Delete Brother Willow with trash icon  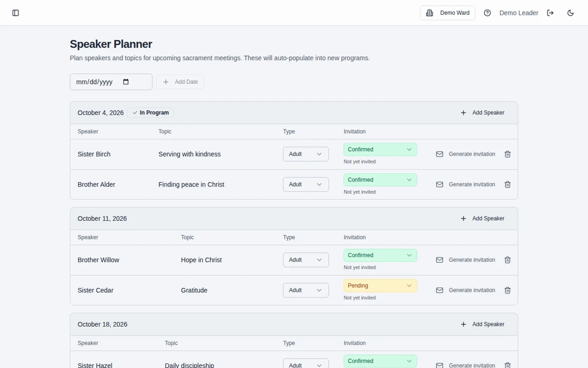508,260
